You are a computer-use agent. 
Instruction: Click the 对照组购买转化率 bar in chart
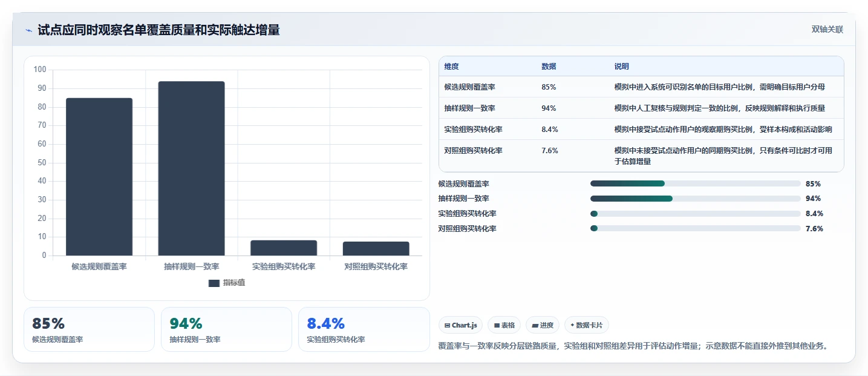[376, 248]
